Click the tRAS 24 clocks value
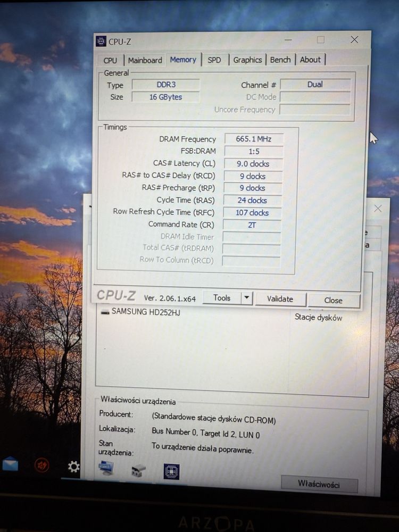This screenshot has width=399, height=532. (x=252, y=200)
